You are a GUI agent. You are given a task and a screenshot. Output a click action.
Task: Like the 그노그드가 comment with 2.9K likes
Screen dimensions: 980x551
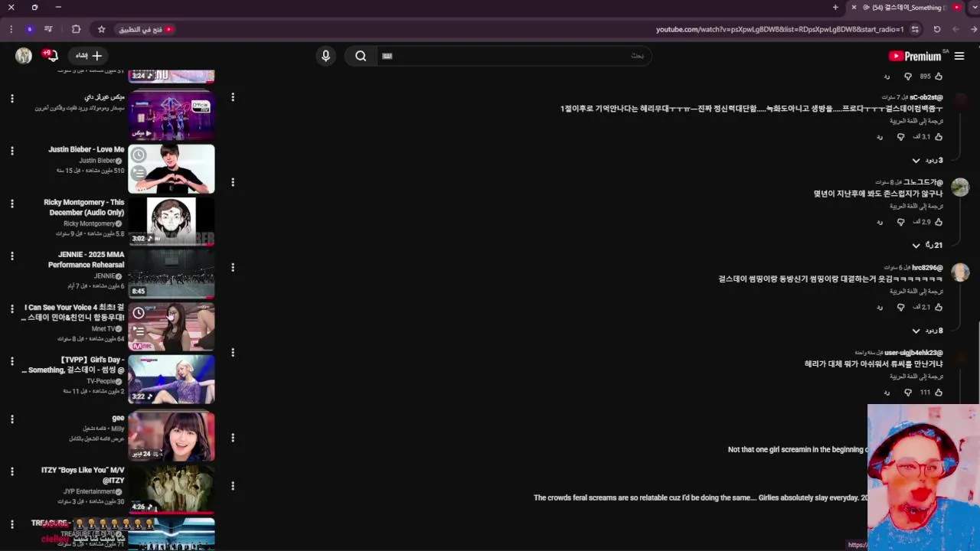click(939, 222)
